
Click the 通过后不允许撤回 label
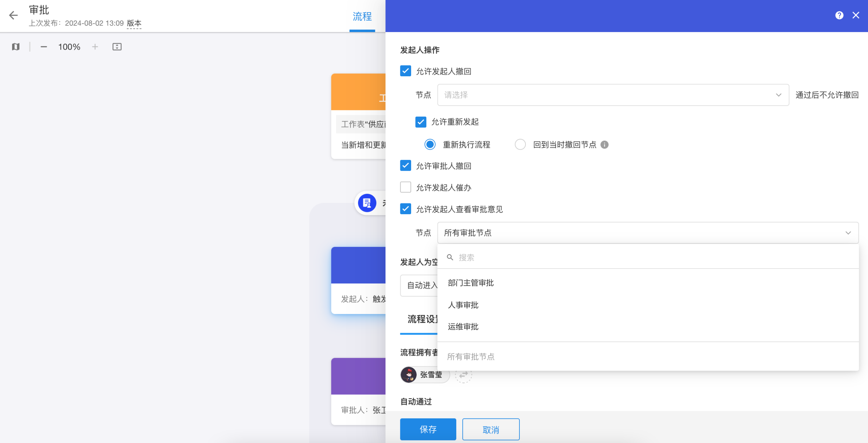(x=827, y=95)
